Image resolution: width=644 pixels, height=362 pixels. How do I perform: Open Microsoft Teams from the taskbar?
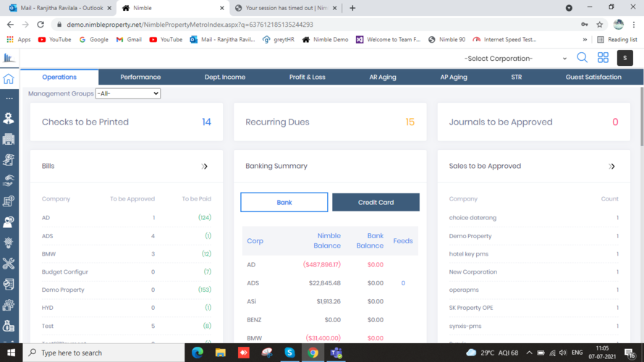[x=336, y=353]
